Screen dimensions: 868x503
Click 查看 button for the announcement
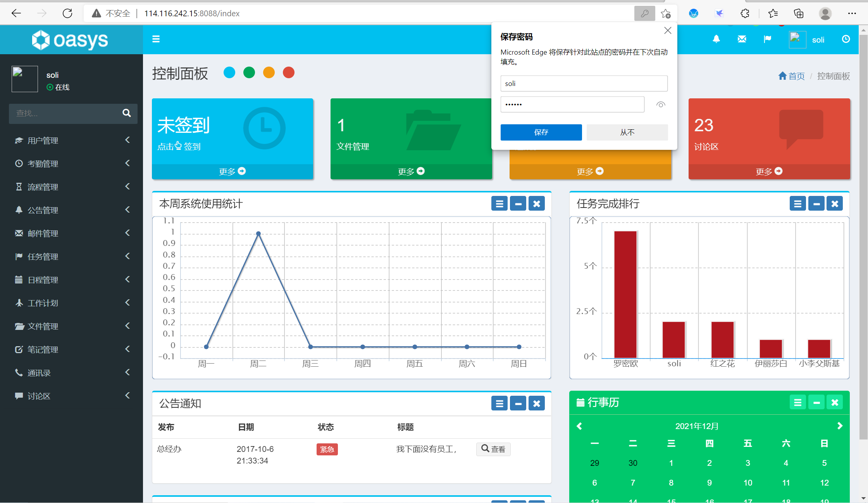click(493, 449)
